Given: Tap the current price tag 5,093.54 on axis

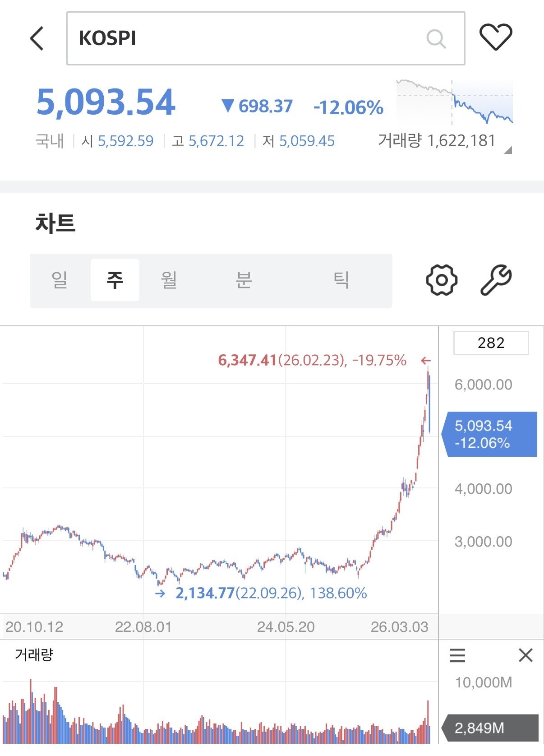Looking at the screenshot, I should point(489,434).
